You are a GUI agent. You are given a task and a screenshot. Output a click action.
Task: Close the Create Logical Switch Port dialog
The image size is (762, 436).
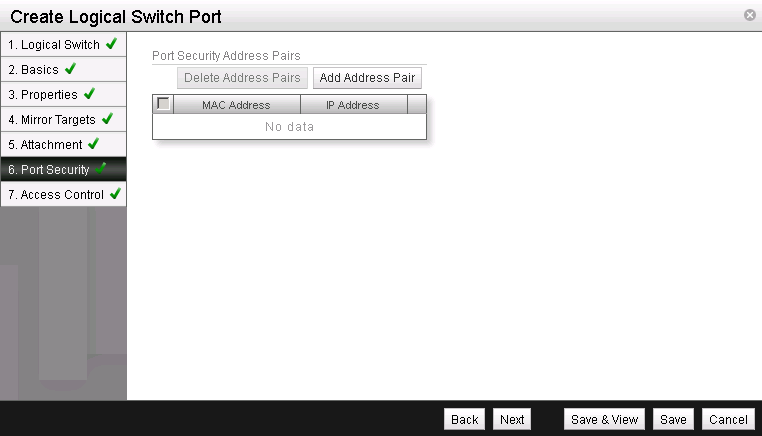tap(749, 16)
